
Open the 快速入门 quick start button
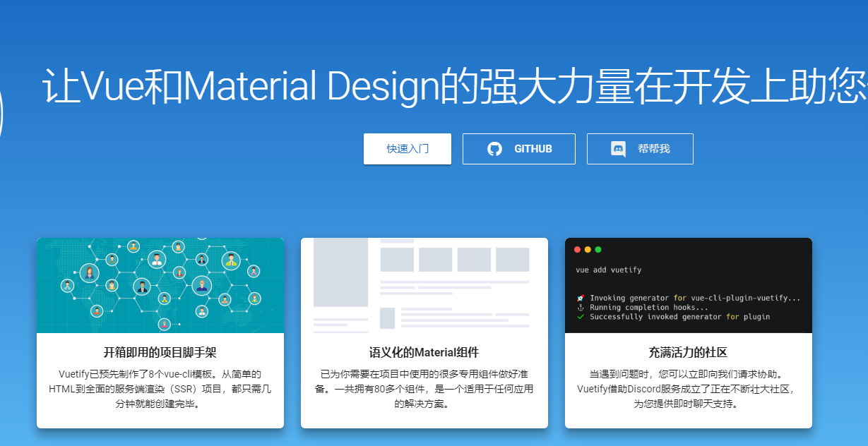click(x=408, y=149)
